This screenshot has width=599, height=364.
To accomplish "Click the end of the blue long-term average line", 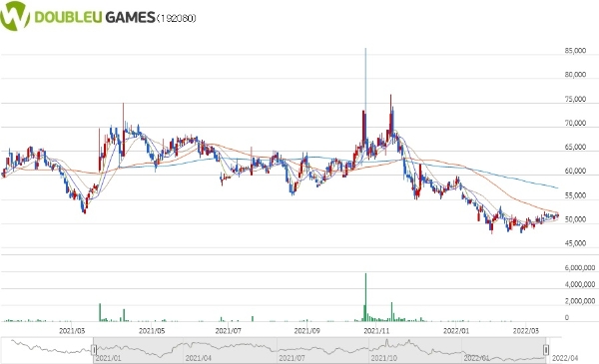I will (558, 187).
